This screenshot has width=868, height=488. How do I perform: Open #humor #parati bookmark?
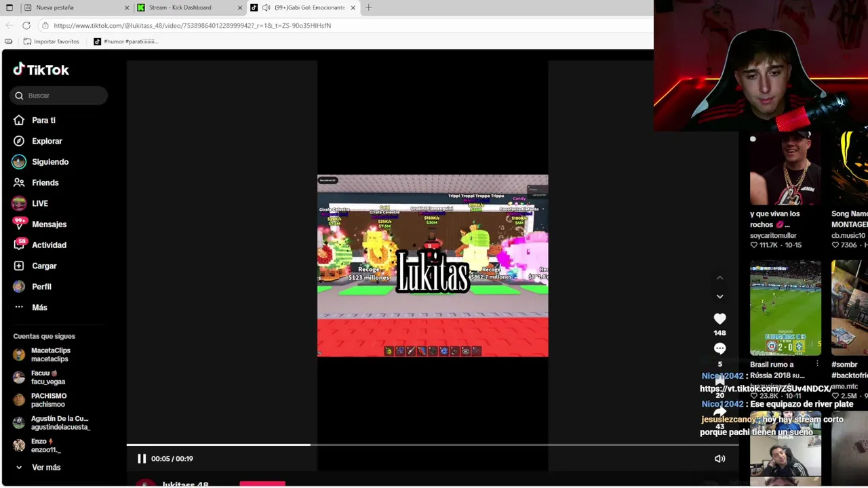125,41
